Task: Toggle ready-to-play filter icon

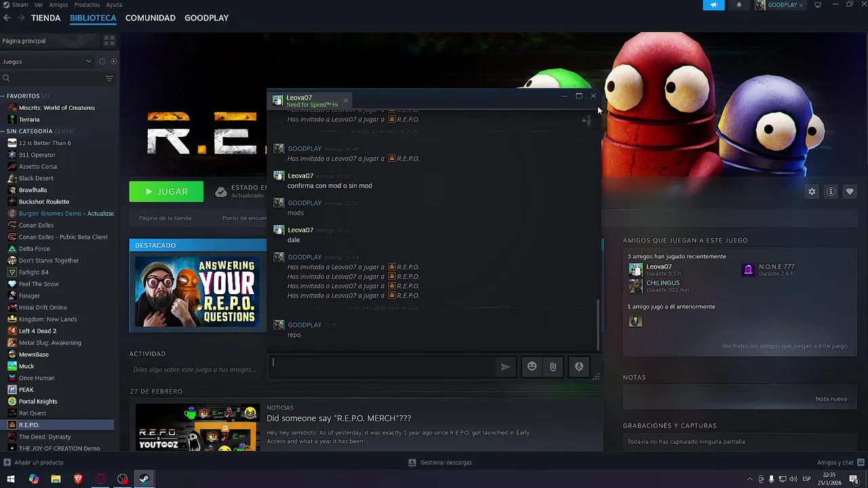Action: 114,62
